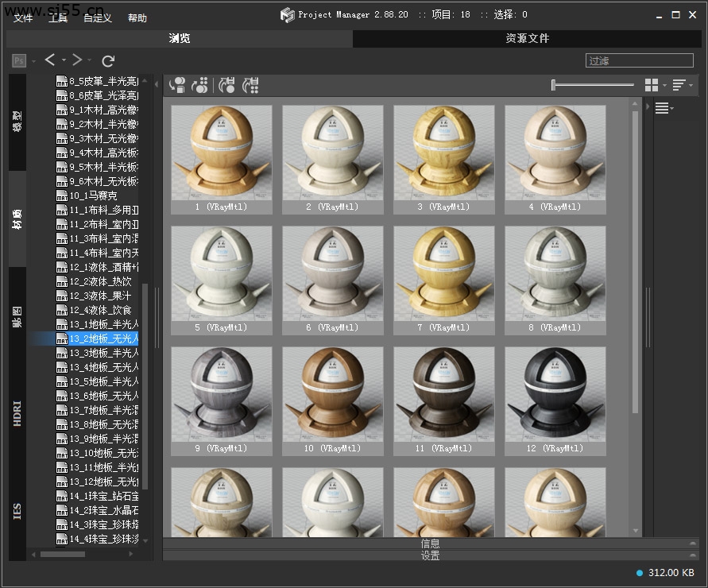The image size is (708, 588).
Task: Open the history dropdown next to back arrow
Action: point(64,61)
